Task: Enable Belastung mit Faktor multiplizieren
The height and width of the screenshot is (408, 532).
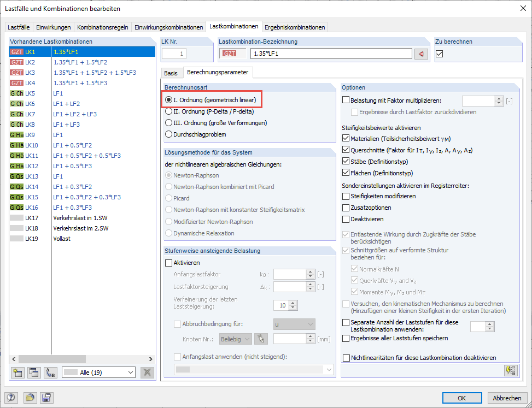Action: [346, 100]
